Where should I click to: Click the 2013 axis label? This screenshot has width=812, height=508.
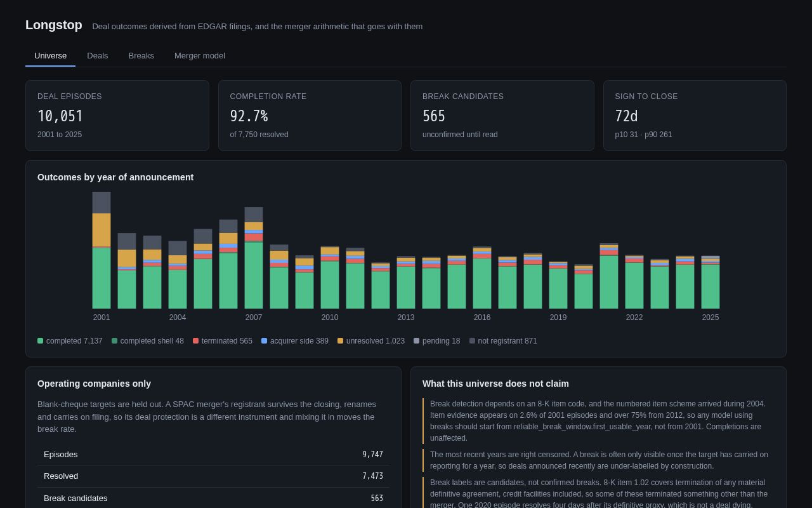pos(406,317)
